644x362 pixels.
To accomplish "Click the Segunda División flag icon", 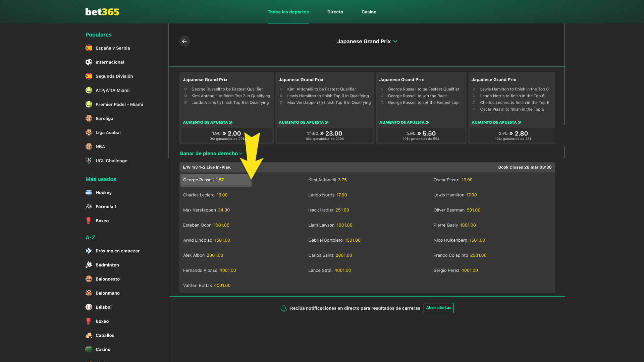I will click(x=89, y=76).
